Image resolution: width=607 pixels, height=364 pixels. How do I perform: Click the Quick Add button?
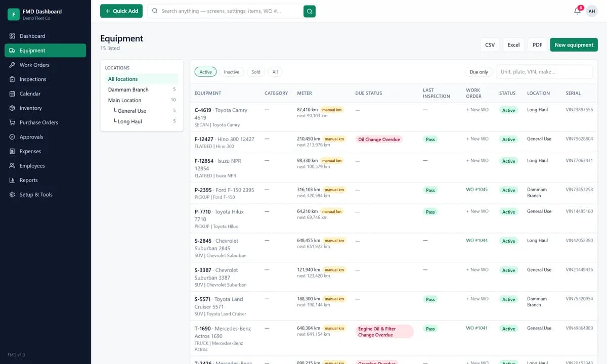pos(121,11)
